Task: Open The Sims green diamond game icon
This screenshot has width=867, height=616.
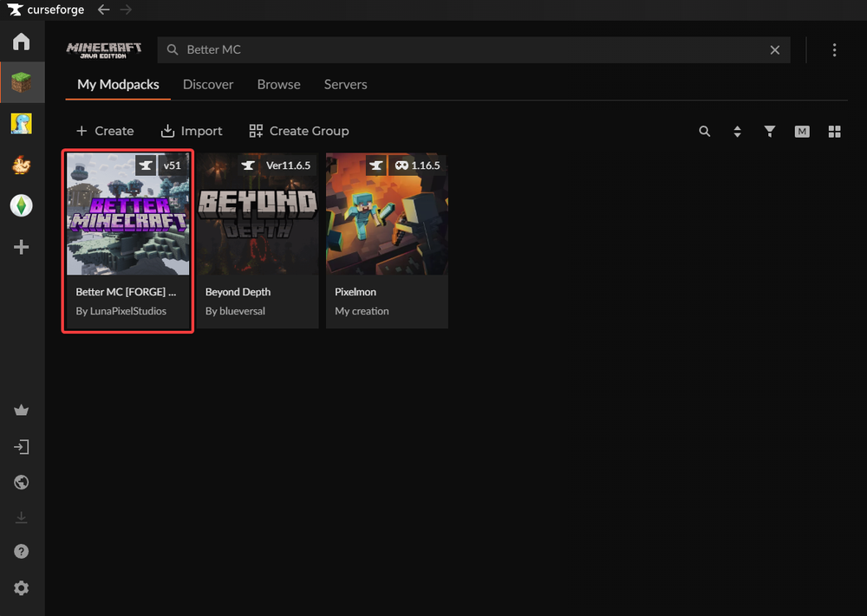Action: 21,205
